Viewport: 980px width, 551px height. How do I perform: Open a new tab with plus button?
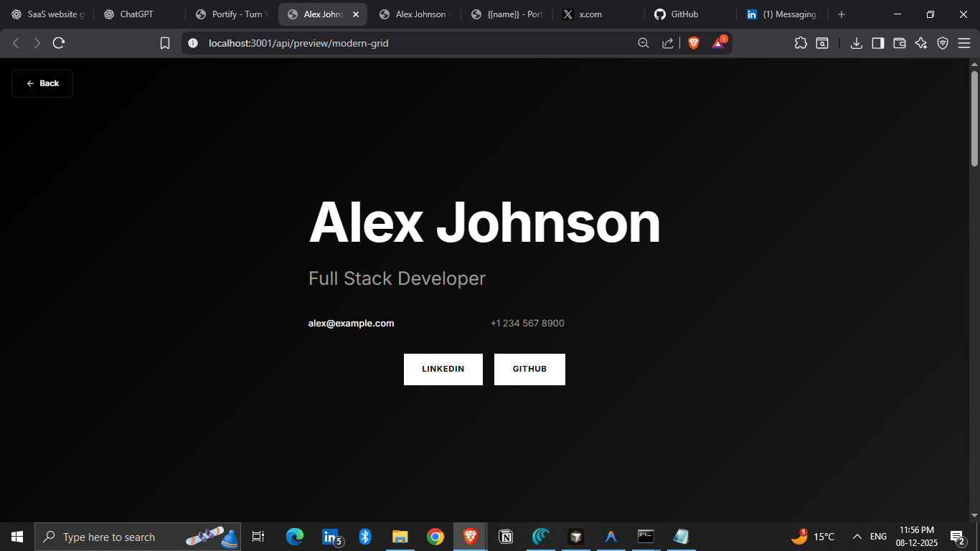coord(842,14)
